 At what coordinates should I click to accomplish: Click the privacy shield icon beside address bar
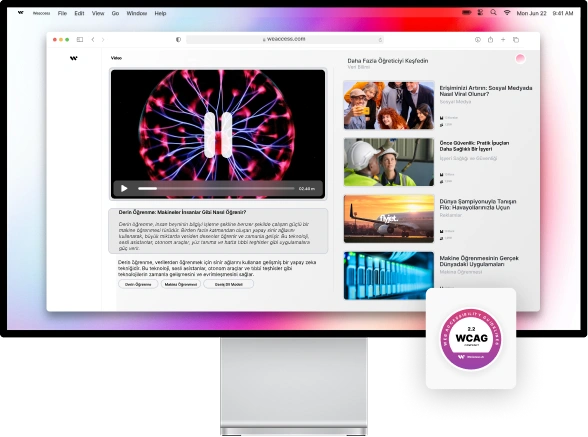click(178, 39)
